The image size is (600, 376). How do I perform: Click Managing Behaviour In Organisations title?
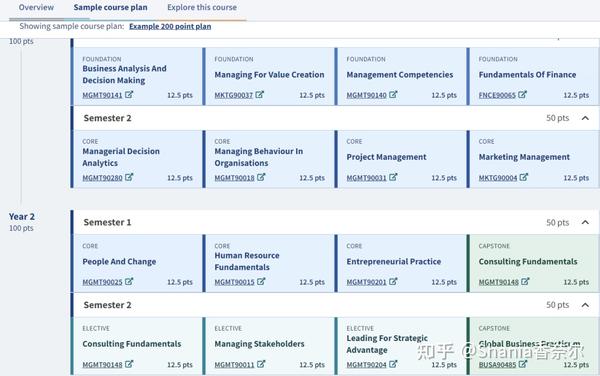tap(259, 157)
